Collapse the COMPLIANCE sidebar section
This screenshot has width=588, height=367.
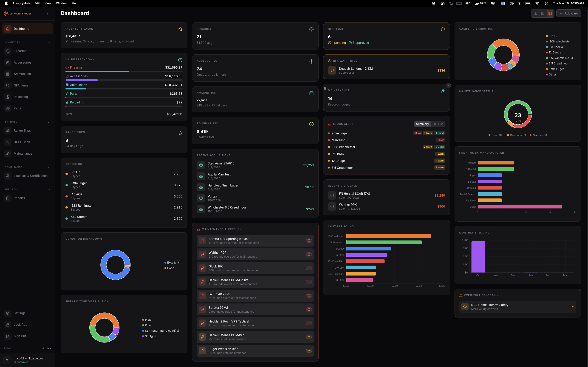[x=49, y=167]
